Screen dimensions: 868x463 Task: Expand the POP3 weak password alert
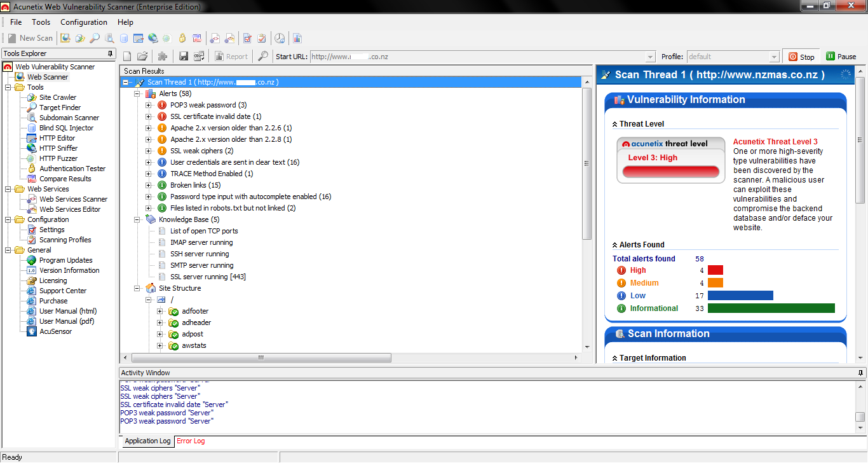pyautogui.click(x=149, y=105)
